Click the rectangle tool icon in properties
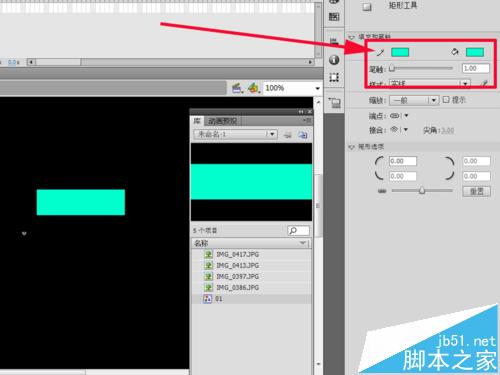Image resolution: width=500 pixels, height=375 pixels. point(367,7)
